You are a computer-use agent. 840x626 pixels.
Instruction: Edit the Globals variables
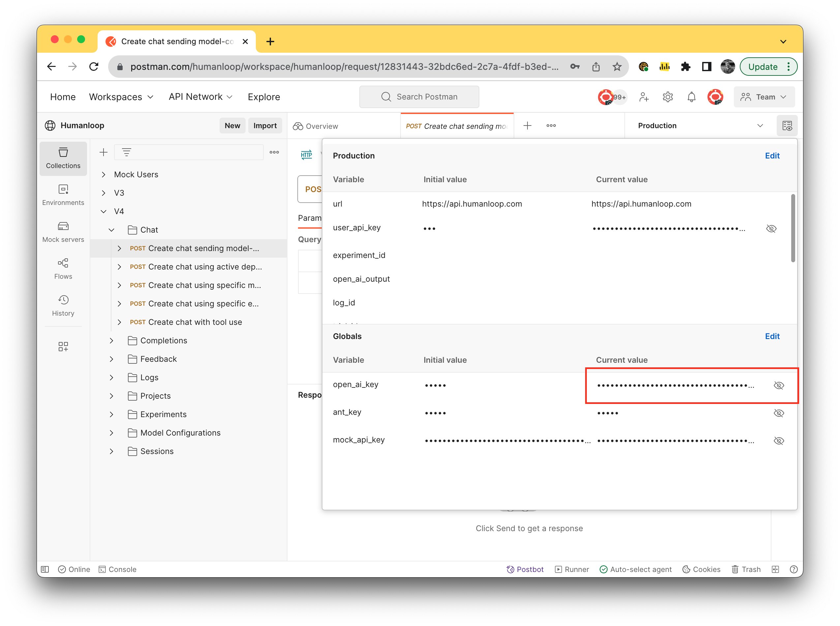pyautogui.click(x=772, y=336)
